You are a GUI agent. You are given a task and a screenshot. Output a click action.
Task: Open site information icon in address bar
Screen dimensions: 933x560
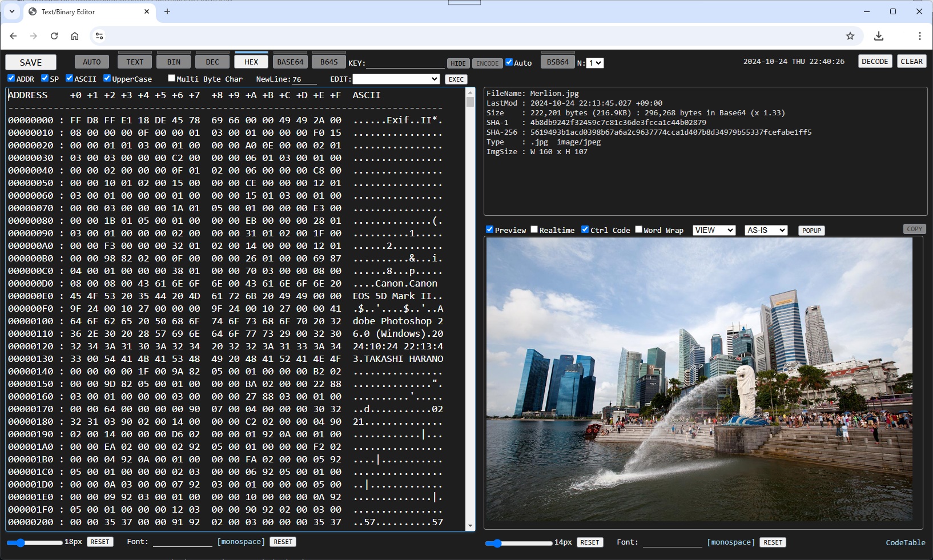click(x=99, y=36)
